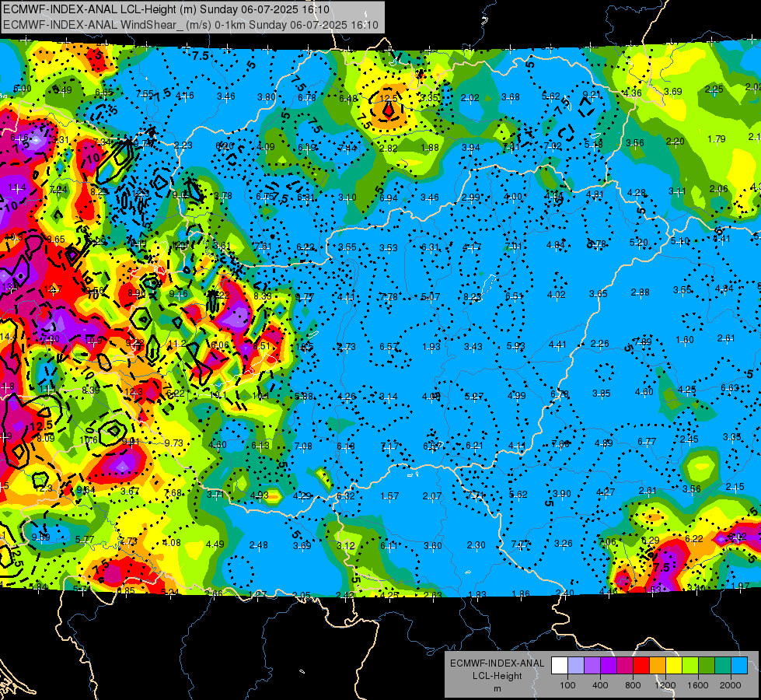Click the white swatch in the LCL-Height legend

(560, 666)
